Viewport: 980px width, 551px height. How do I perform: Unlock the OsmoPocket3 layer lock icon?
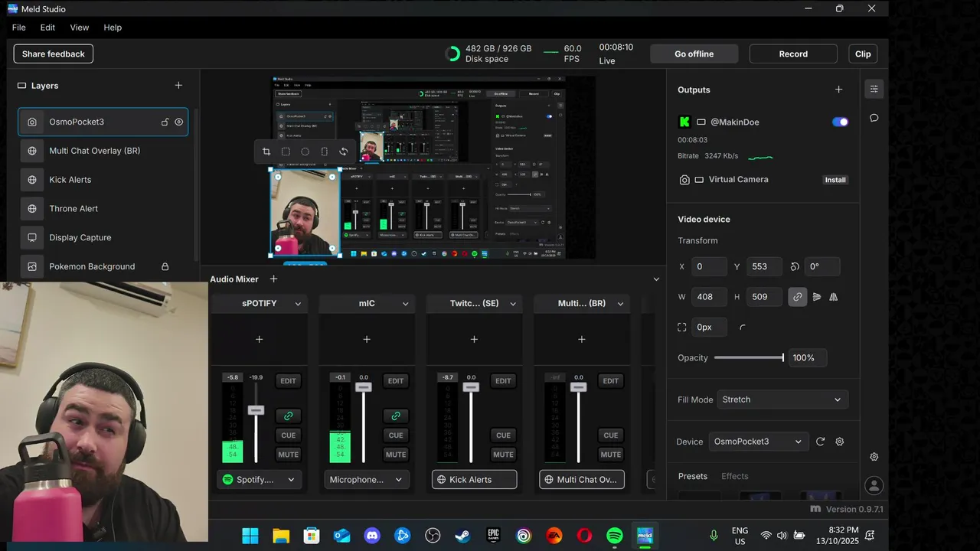[x=165, y=122]
